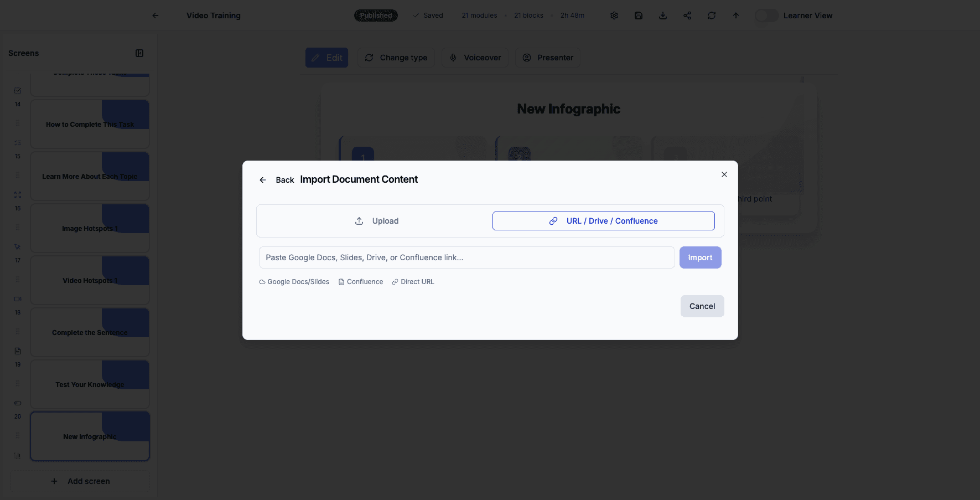
Task: Click the Direct URL quick link
Action: click(x=412, y=281)
